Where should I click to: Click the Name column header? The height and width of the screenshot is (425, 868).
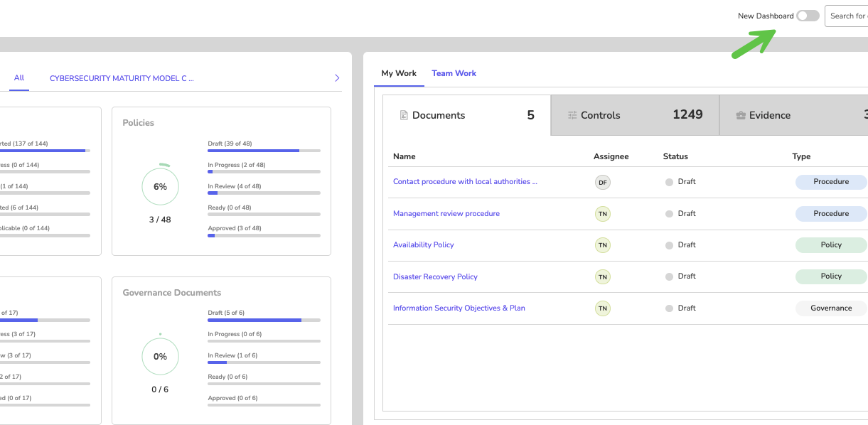[404, 156]
